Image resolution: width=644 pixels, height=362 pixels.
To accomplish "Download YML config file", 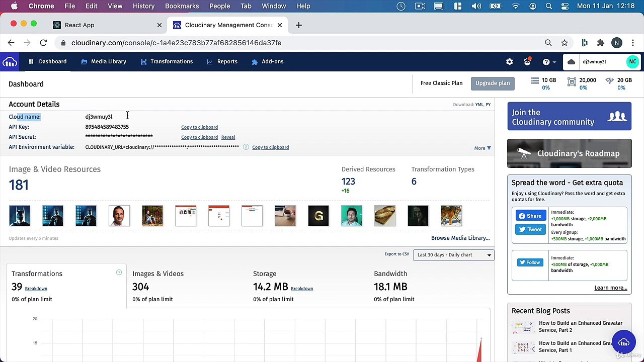I will [x=479, y=105].
